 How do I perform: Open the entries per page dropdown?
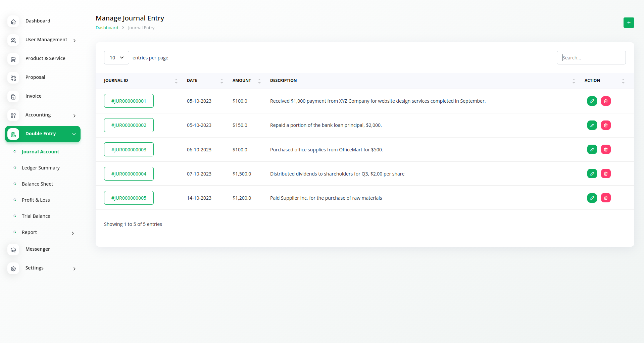pos(116,58)
